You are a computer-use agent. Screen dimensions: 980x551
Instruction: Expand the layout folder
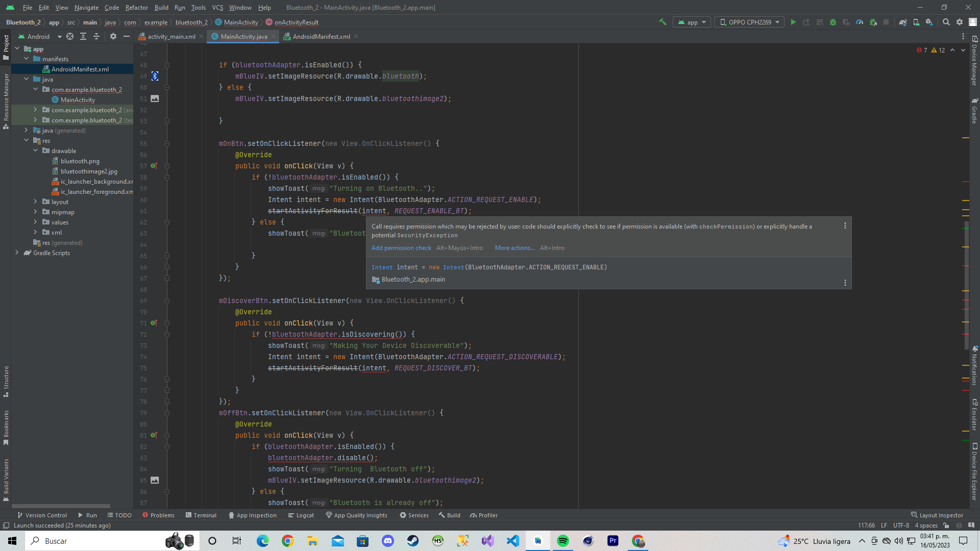[36, 202]
